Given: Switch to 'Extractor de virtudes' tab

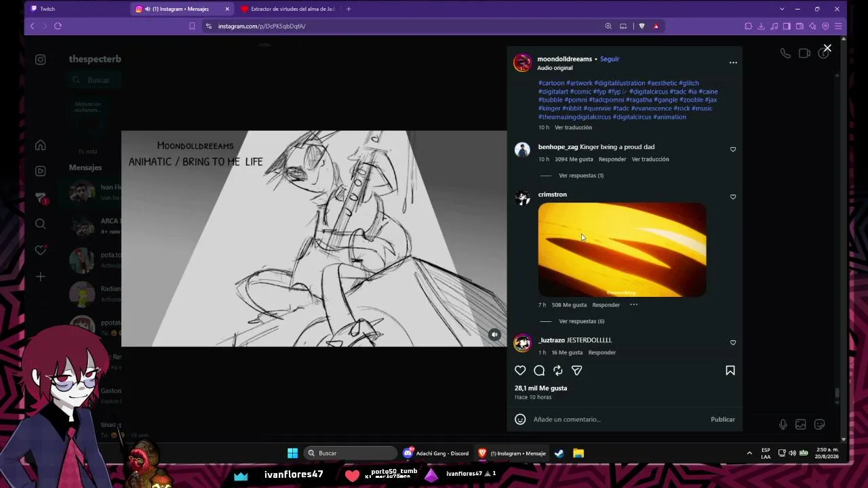Looking at the screenshot, I should 289,9.
